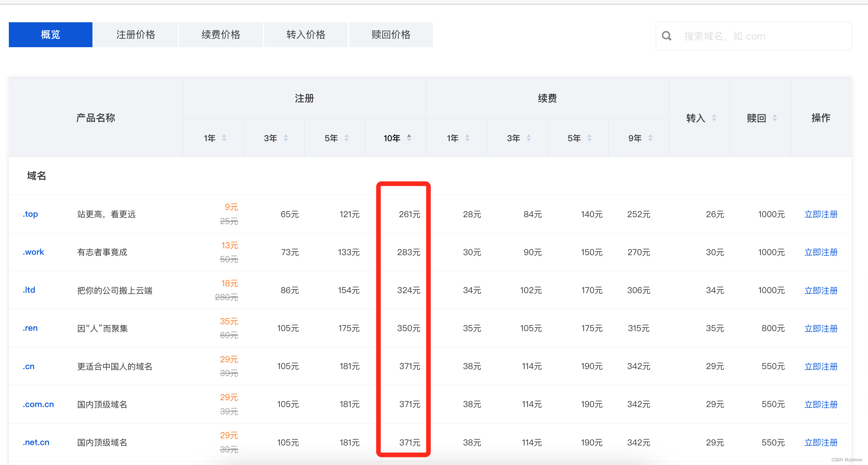Click the 域名 section label
The height and width of the screenshot is (465, 868).
[x=36, y=176]
